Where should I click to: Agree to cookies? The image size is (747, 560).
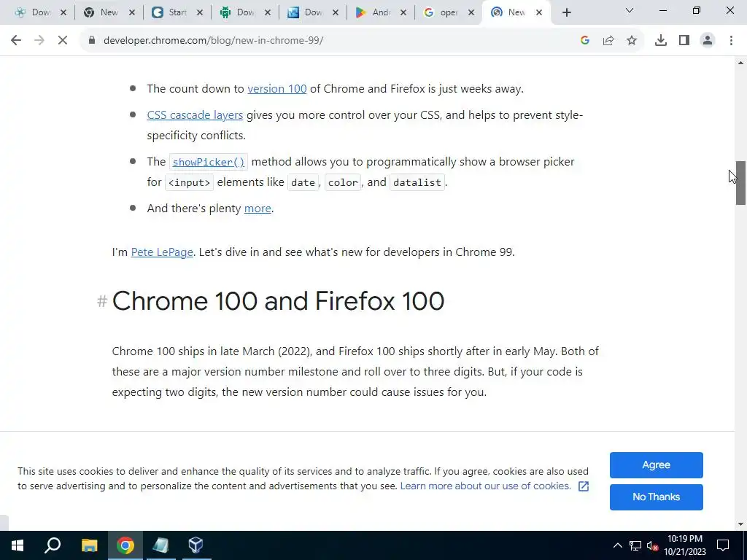[x=656, y=464]
